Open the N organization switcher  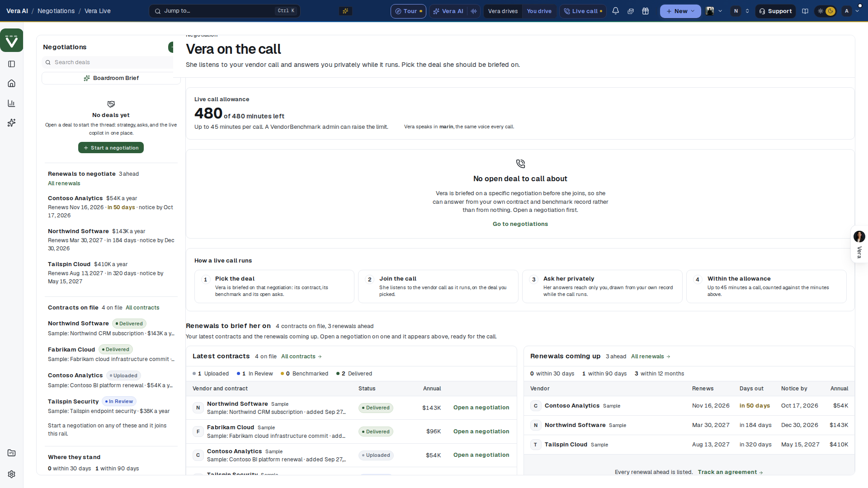pos(741,11)
